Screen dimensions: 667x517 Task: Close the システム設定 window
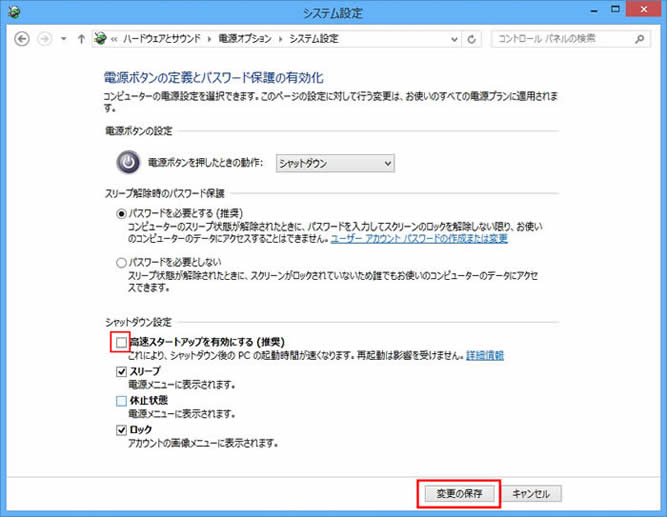point(644,9)
